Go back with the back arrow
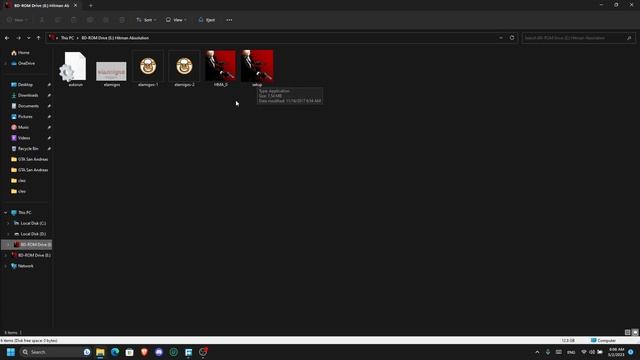 coord(7,38)
